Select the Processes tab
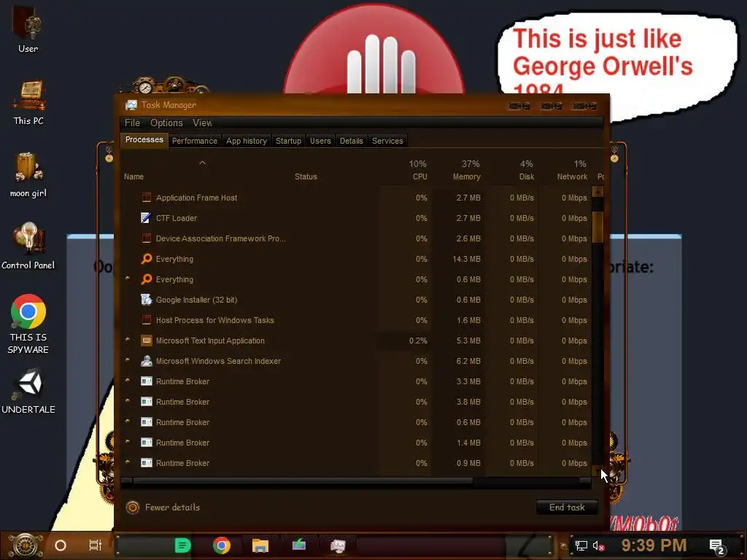This screenshot has width=747, height=560. [144, 140]
